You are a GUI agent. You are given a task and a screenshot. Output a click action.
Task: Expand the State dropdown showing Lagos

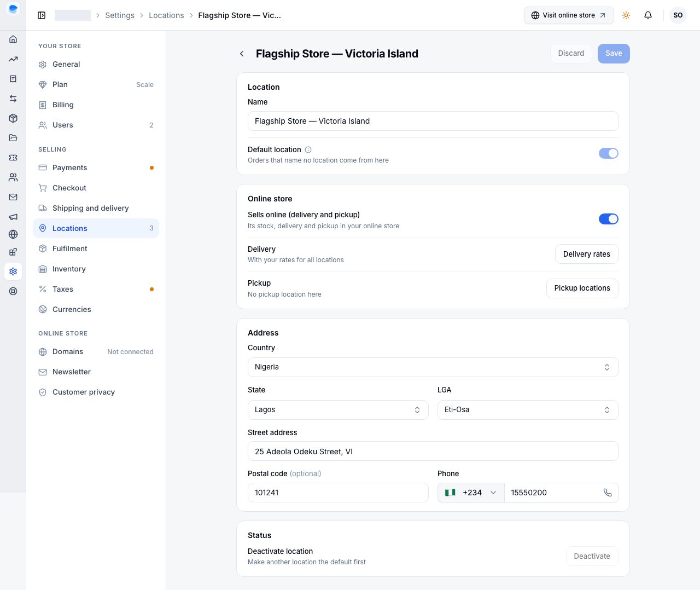coord(338,410)
